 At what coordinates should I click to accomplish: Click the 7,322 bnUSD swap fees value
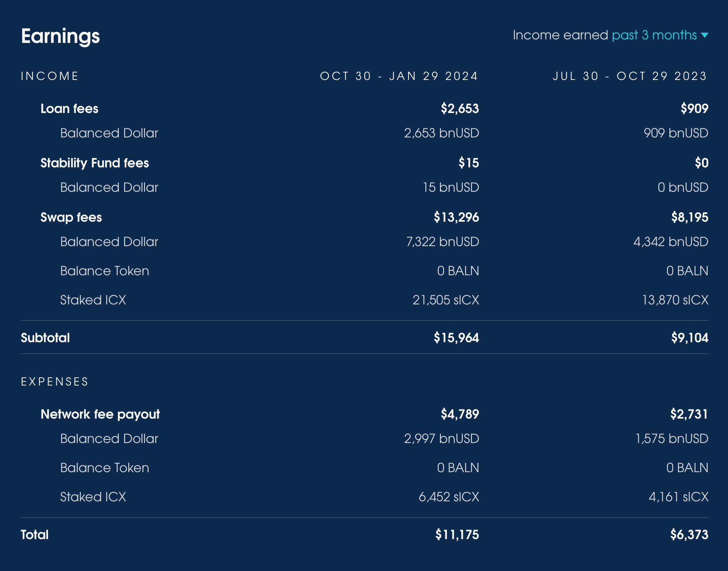[443, 242]
